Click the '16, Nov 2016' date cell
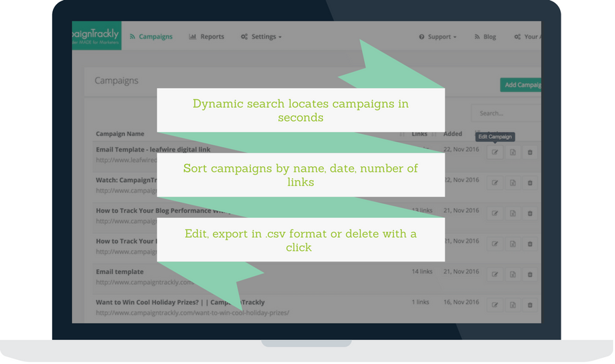Image resolution: width=615 pixels, height=364 pixels. pos(461,302)
